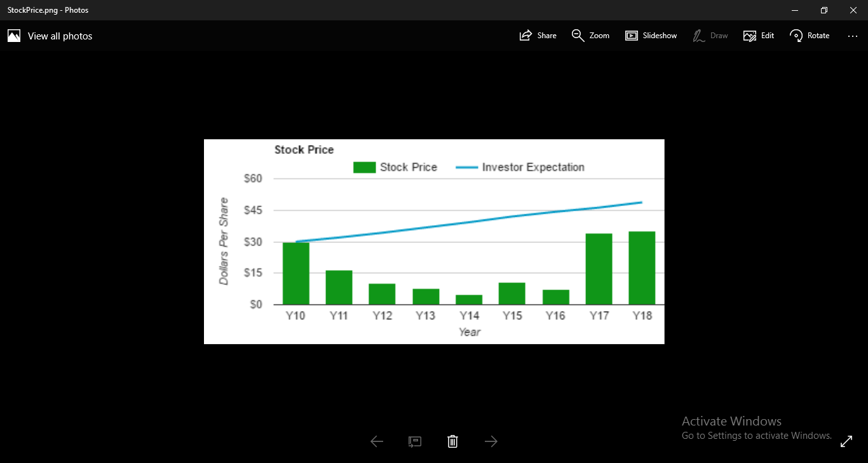Restore down the Photos window

(824, 10)
